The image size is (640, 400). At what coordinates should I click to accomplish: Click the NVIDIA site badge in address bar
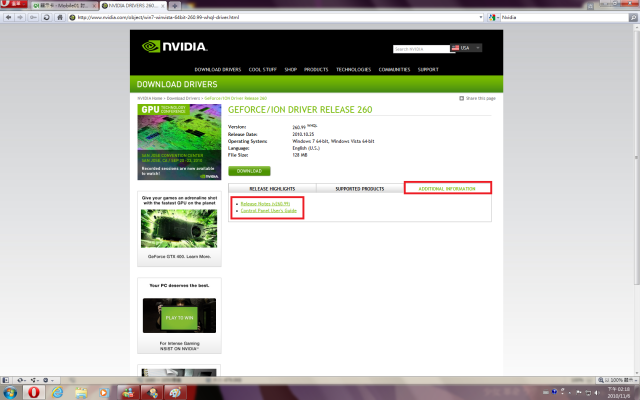pyautogui.click(x=72, y=18)
